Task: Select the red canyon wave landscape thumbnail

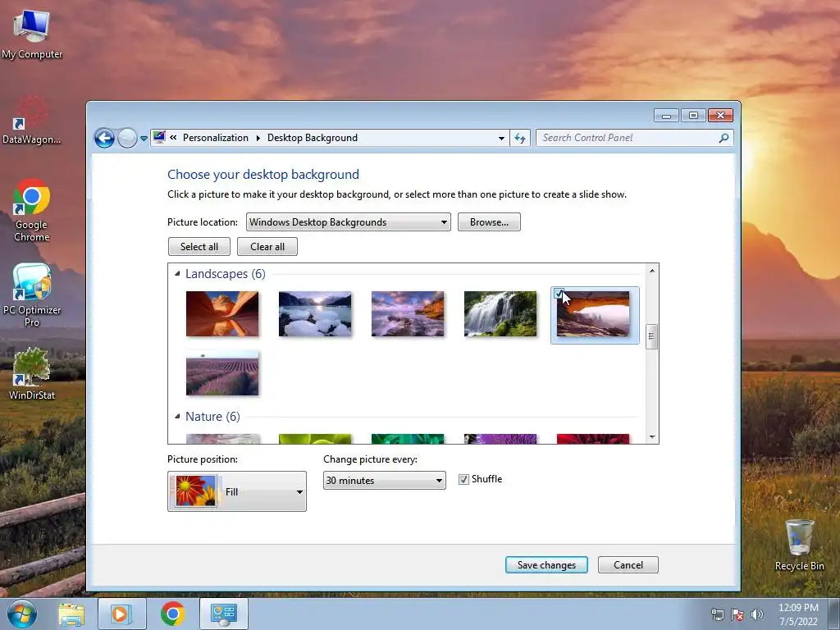Action: pyautogui.click(x=222, y=314)
